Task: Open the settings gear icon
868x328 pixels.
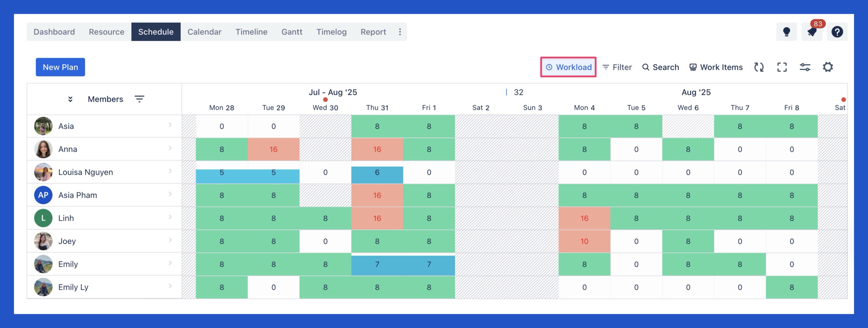Action: coord(828,67)
